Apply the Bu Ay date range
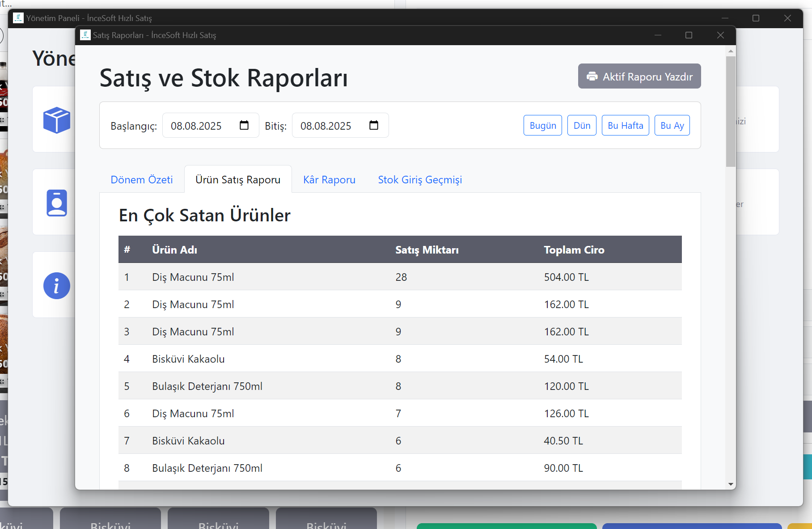The height and width of the screenshot is (529, 812). (x=672, y=125)
